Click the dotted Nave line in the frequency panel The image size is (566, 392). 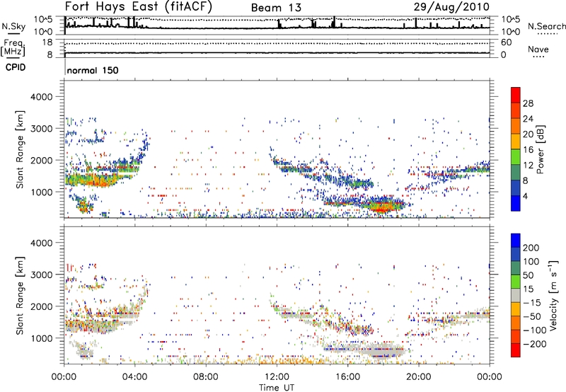point(277,44)
